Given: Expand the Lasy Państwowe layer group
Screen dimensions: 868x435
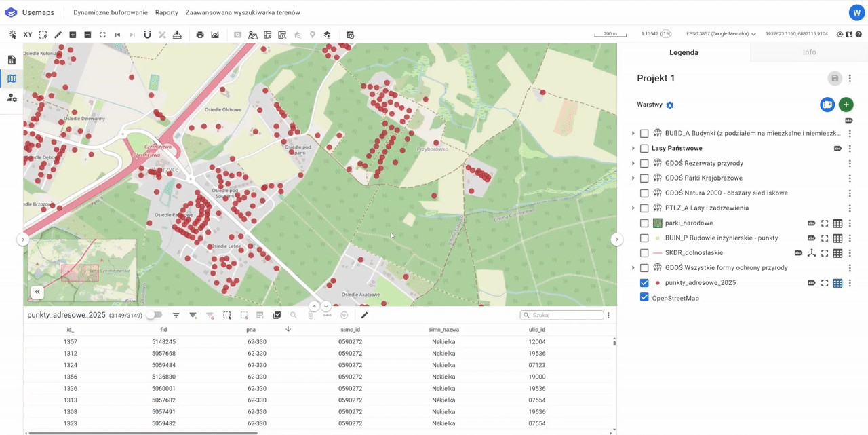Looking at the screenshot, I should pyautogui.click(x=633, y=149).
